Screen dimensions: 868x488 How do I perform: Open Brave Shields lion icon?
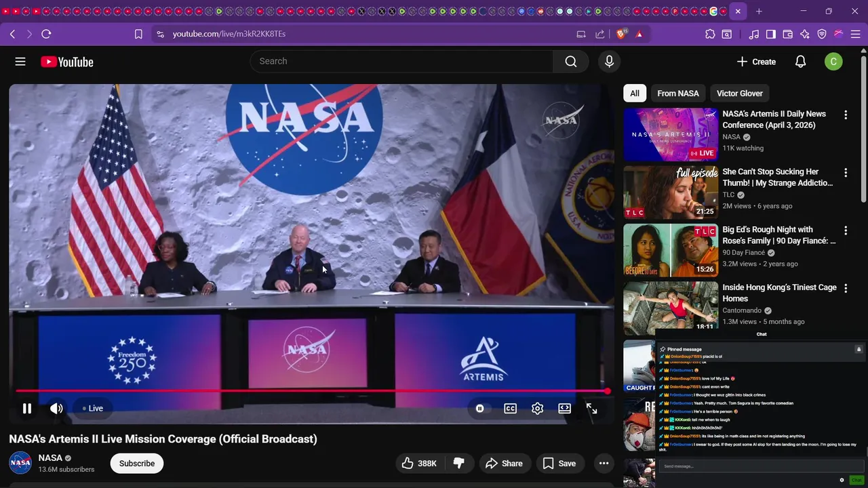coord(622,34)
